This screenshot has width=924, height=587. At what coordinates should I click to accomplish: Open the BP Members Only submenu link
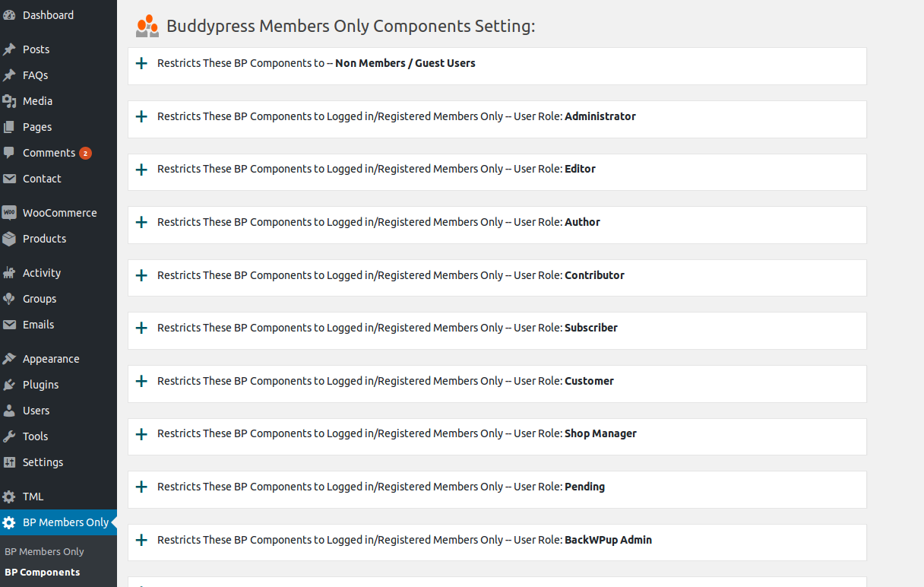pos(44,552)
